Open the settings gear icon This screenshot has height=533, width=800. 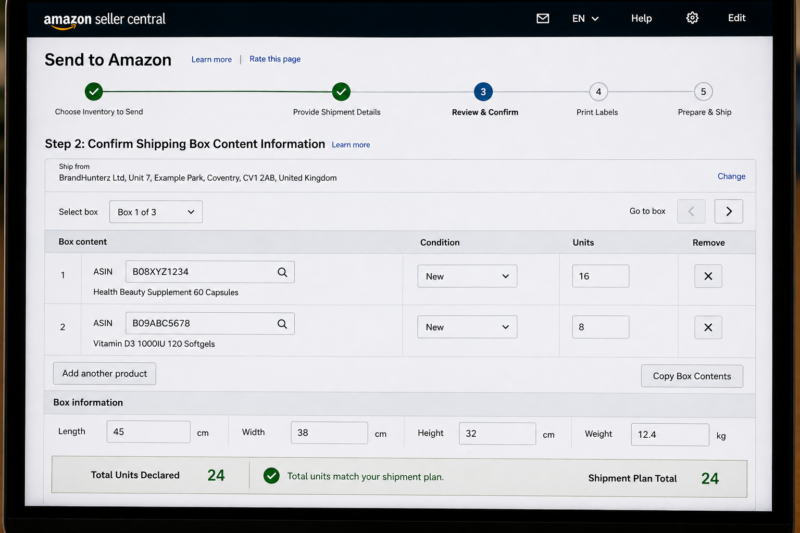(x=692, y=18)
